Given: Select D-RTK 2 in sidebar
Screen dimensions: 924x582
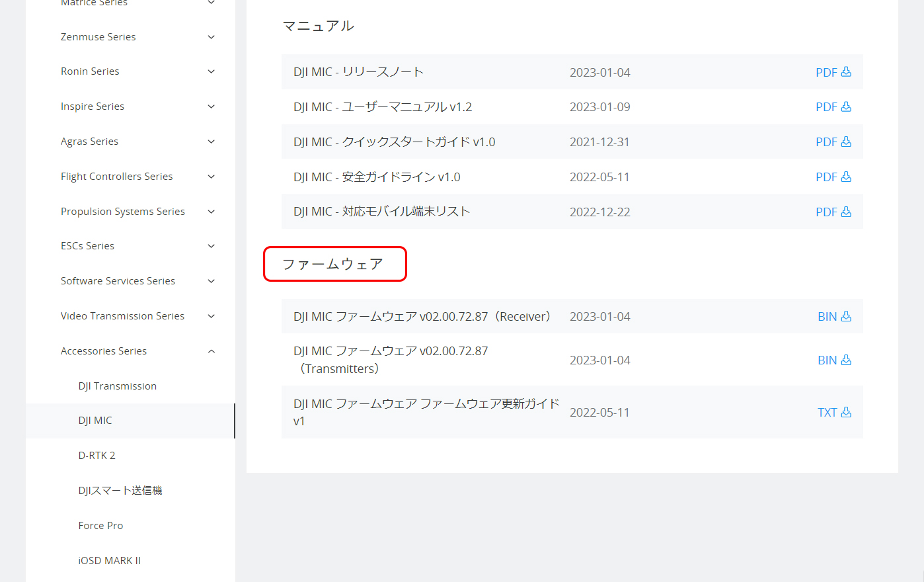Looking at the screenshot, I should click(96, 456).
